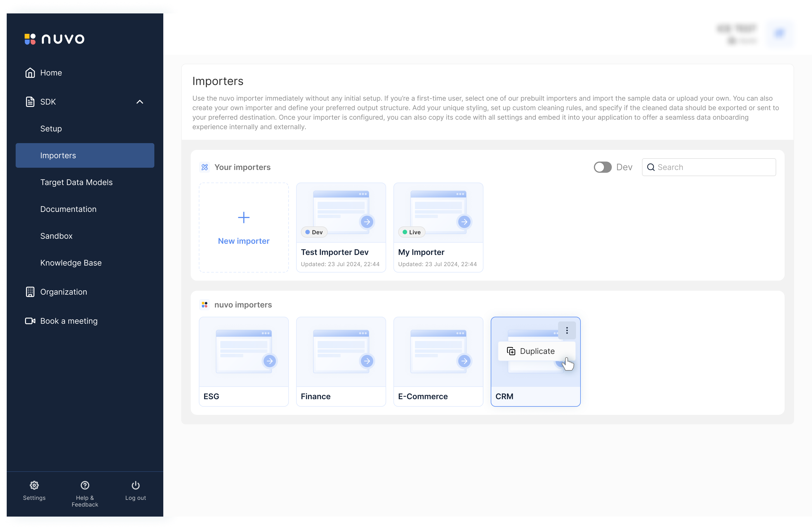Screen dimensions: 812x530
Task: Click the nuvo importers section icon
Action: [x=204, y=305]
